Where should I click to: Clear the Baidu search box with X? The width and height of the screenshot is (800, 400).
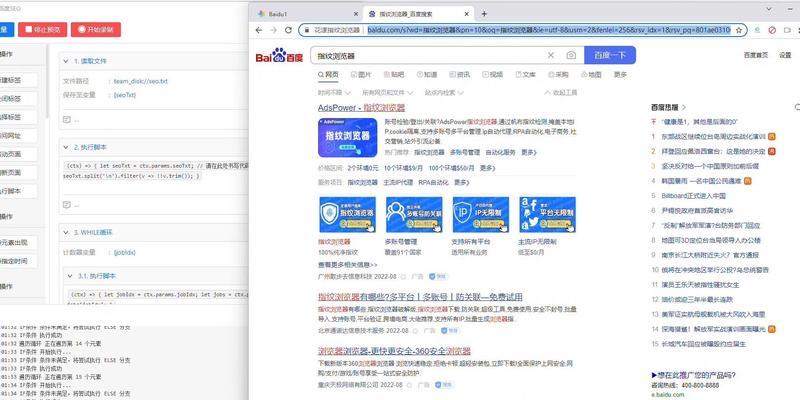coord(551,55)
